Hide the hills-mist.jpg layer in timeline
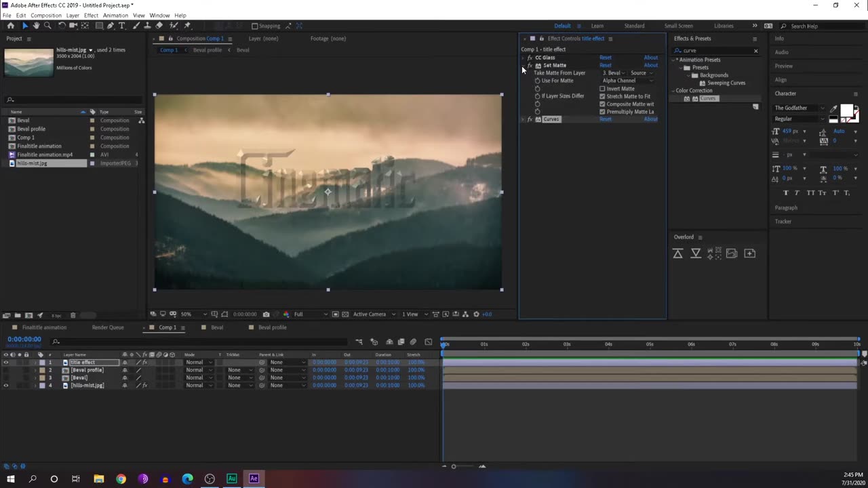 (6, 386)
